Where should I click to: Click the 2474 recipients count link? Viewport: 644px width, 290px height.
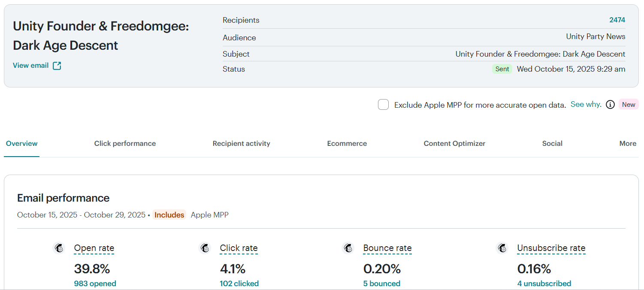(x=617, y=20)
